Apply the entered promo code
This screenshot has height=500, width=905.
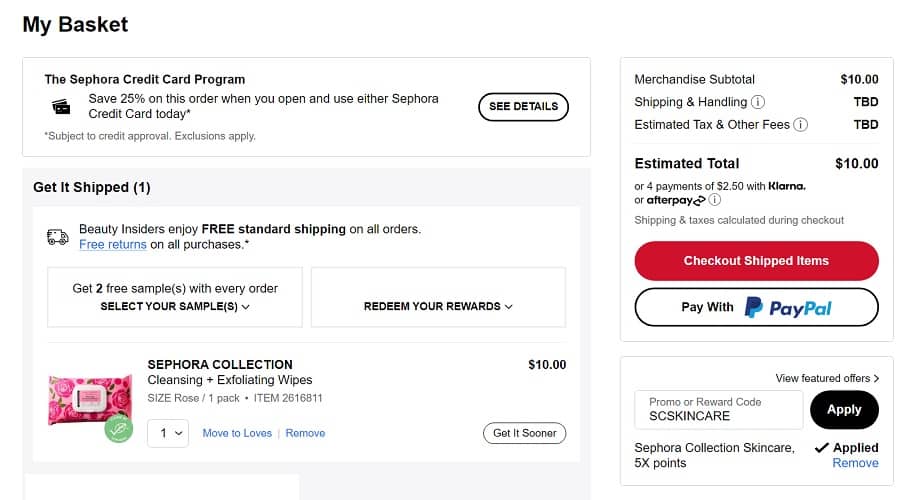click(x=843, y=409)
